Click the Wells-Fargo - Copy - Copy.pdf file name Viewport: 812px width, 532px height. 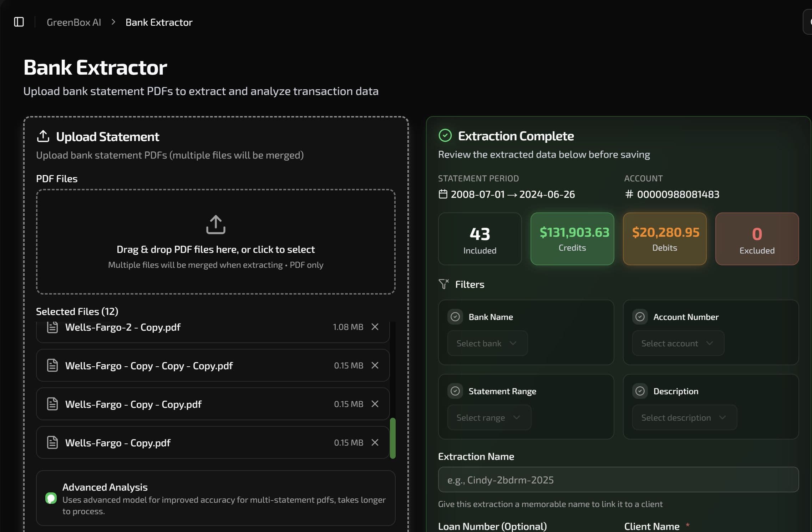(133, 404)
